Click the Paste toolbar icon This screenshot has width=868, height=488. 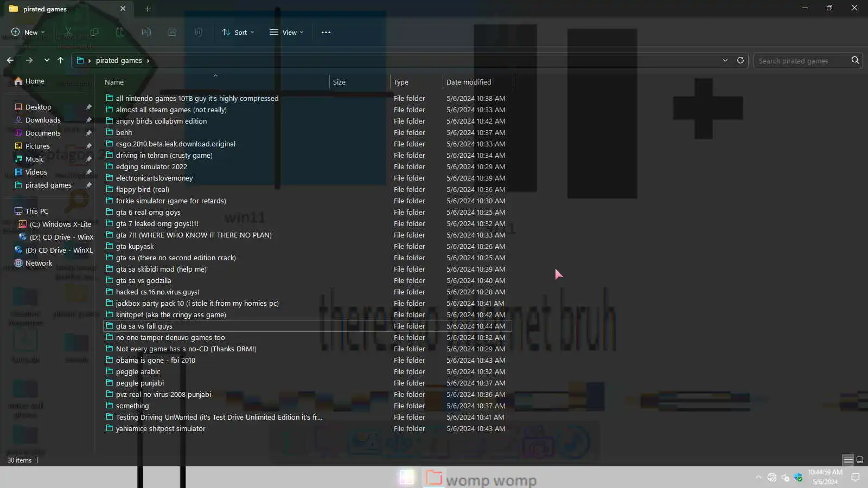(x=120, y=32)
